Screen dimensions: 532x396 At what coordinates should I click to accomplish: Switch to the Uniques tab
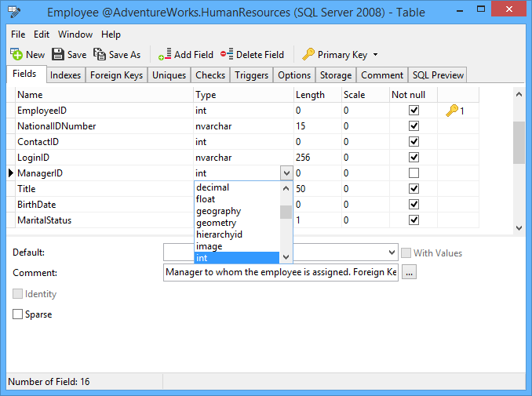pyautogui.click(x=169, y=75)
